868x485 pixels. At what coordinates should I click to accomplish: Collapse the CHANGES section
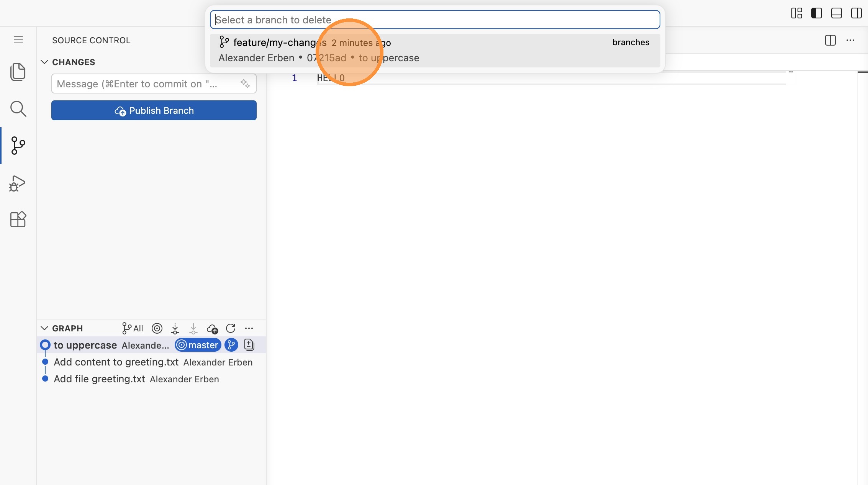click(44, 62)
